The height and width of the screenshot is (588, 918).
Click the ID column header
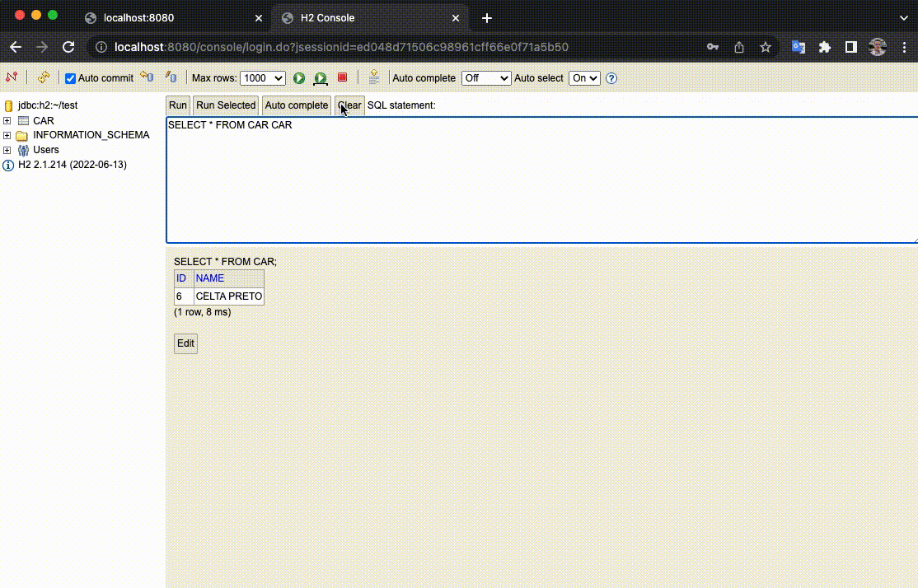tap(184, 278)
